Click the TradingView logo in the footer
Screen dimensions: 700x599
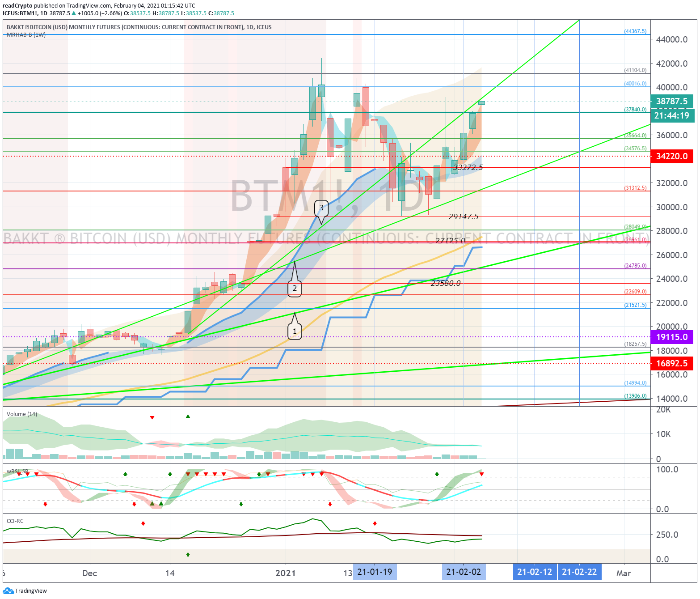pyautogui.click(x=25, y=591)
